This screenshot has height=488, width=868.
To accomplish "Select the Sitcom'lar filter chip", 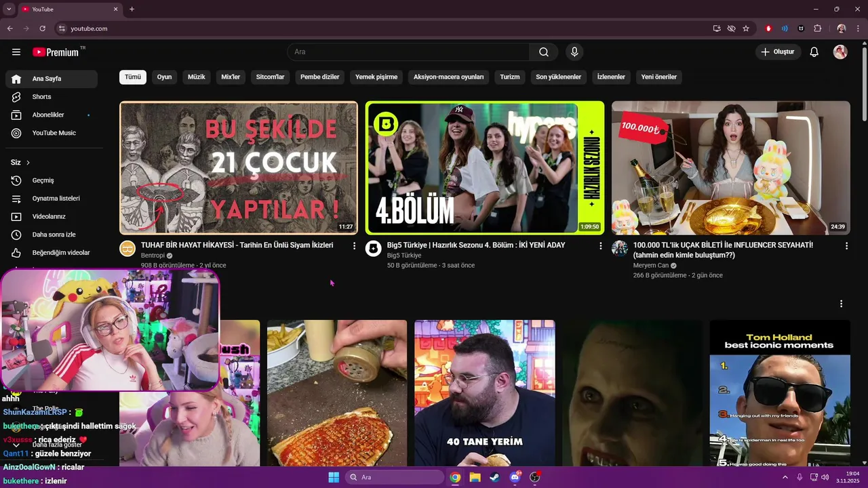I will click(x=270, y=77).
